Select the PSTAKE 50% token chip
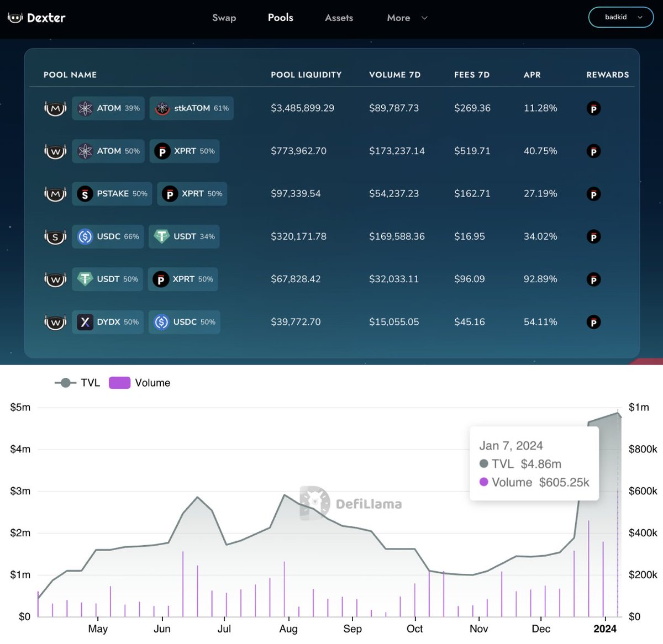 [112, 194]
